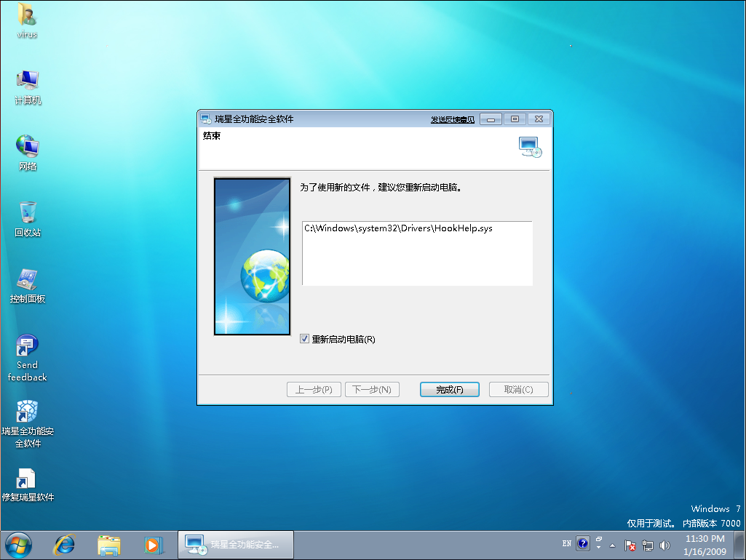Open the volume speaker tray icon

664,545
